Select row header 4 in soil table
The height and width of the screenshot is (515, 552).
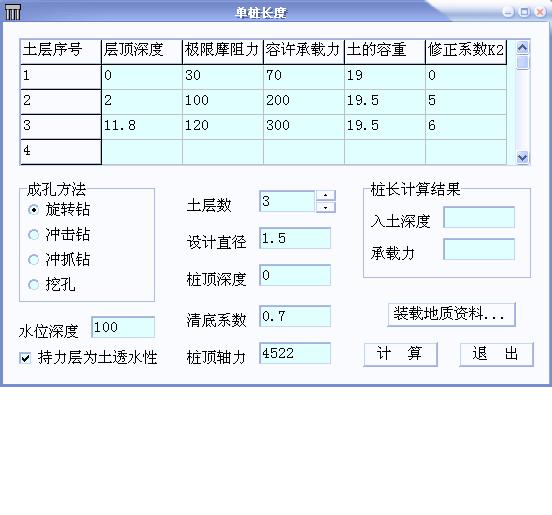click(x=61, y=152)
